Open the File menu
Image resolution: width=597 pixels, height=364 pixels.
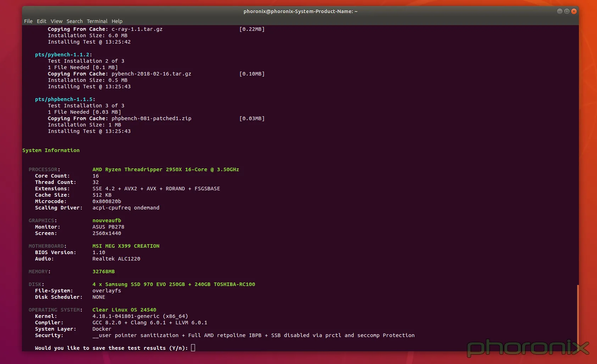[x=28, y=21]
